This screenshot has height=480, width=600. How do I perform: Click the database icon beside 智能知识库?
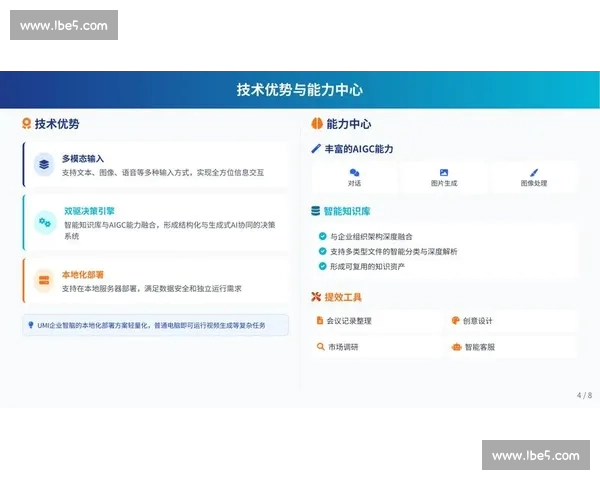pyautogui.click(x=315, y=211)
